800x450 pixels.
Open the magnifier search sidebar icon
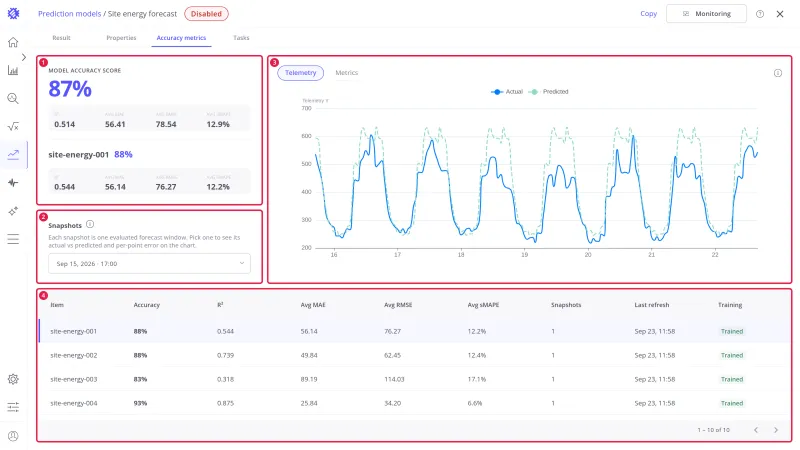[x=13, y=98]
